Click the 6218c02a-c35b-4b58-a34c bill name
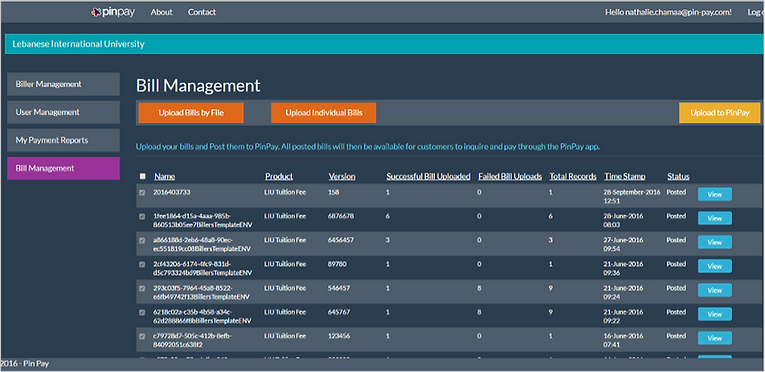765x372 pixels. coord(202,316)
